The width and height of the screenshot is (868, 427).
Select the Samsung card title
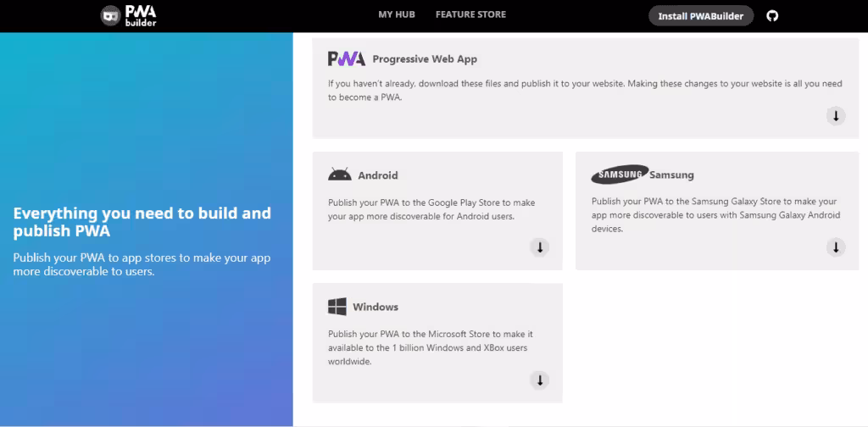pos(671,175)
